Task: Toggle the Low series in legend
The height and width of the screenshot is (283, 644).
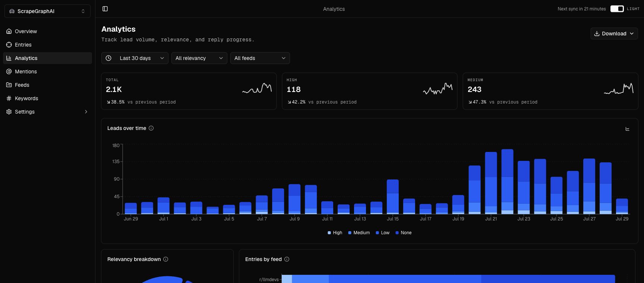Action: [x=382, y=233]
